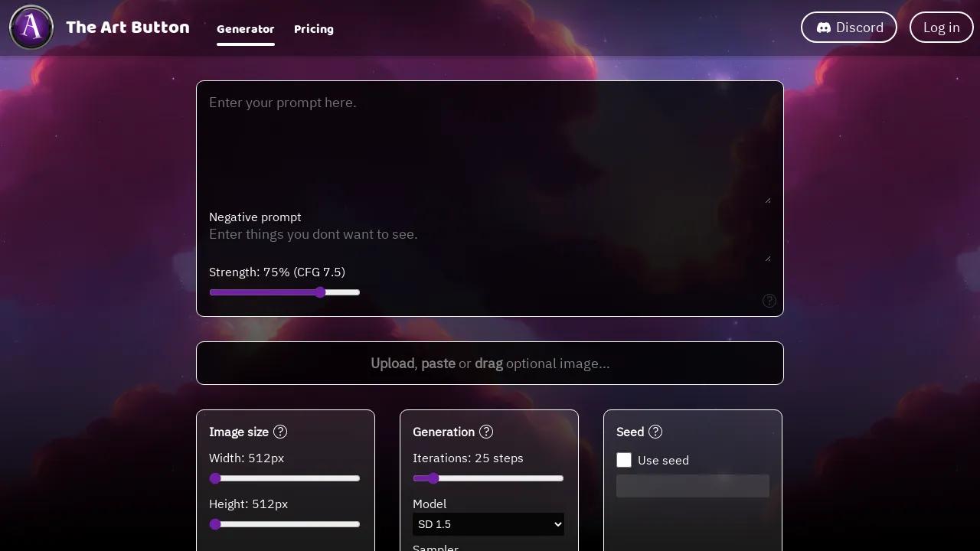
Task: Adjust the Width slider
Action: coord(285,478)
